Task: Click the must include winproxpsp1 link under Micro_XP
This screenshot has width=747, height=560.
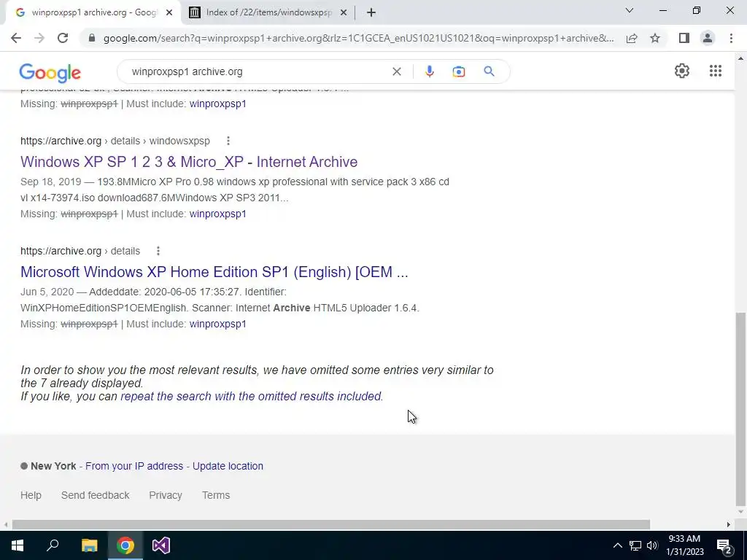Action: [217, 214]
